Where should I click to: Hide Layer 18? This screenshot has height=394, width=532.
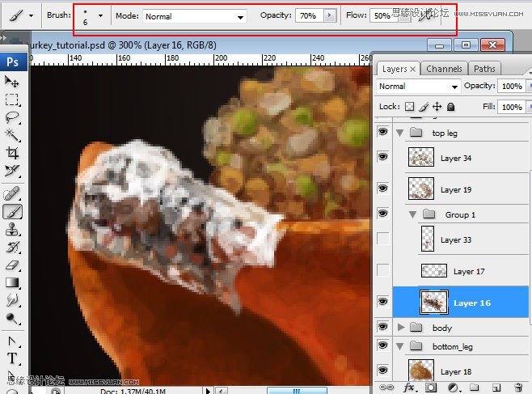(383, 370)
